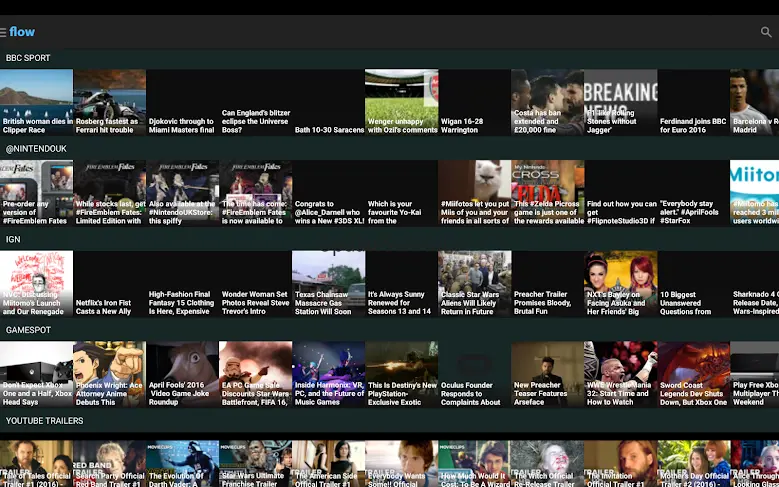Open Netflix's Iron Fist casting article
779x487 pixels.
click(x=109, y=284)
